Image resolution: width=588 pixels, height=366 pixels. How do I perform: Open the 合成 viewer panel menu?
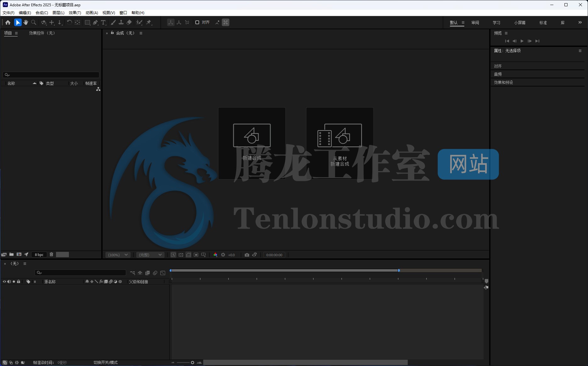[x=141, y=33]
